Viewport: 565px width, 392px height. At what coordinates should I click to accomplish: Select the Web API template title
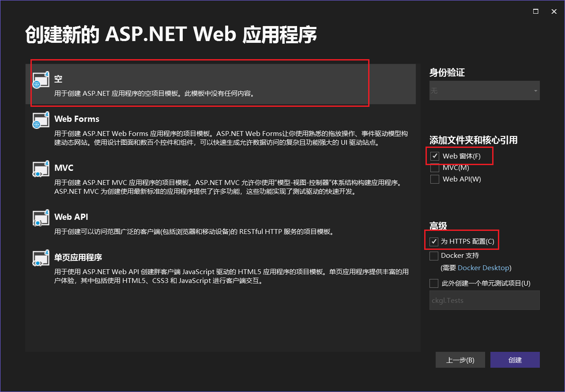[71, 217]
